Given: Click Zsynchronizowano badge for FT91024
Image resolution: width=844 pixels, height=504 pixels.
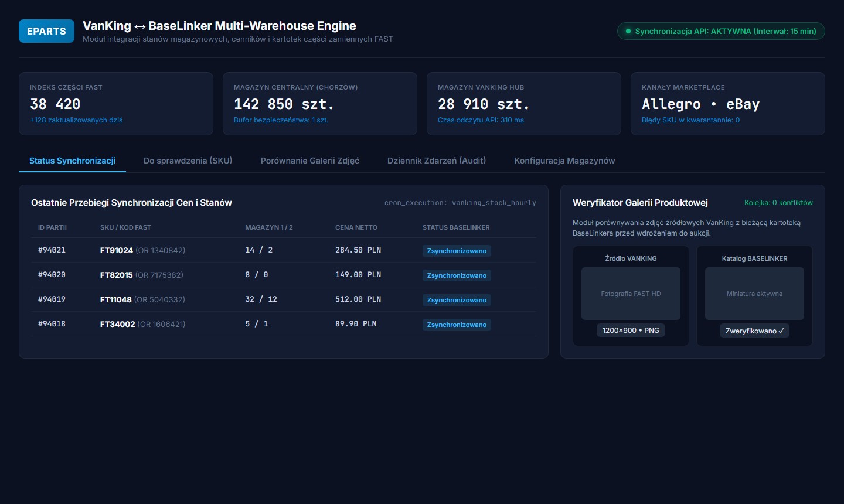Looking at the screenshot, I should (457, 251).
